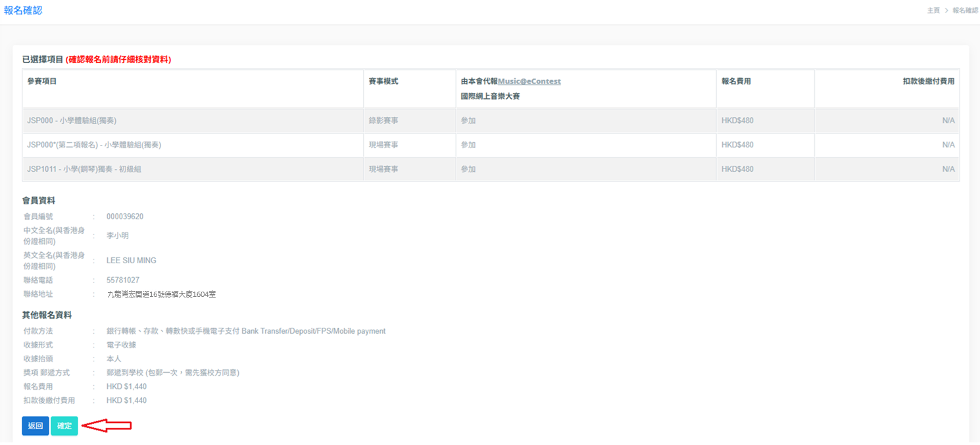
Task: Click the phone number 55781027
Action: tap(123, 280)
